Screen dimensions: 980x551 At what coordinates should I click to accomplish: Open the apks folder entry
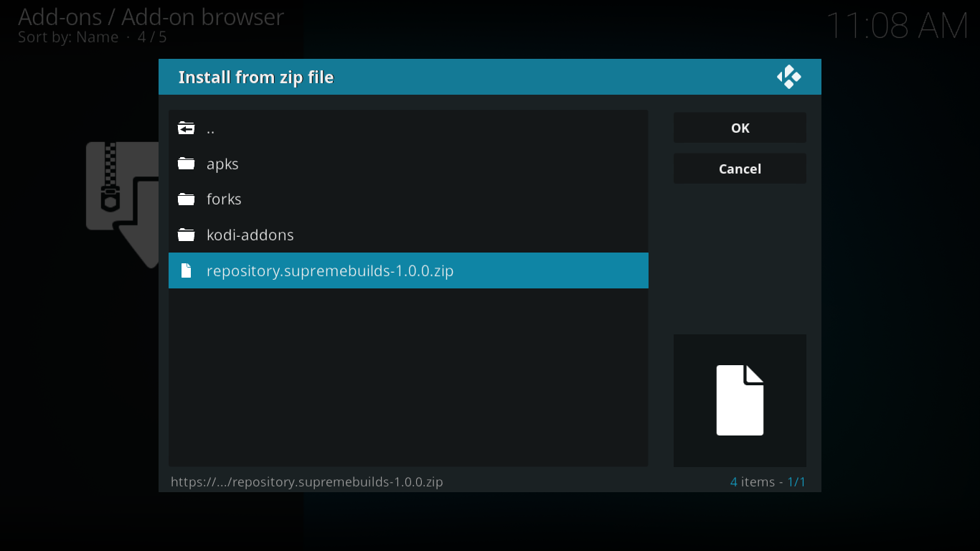408,164
